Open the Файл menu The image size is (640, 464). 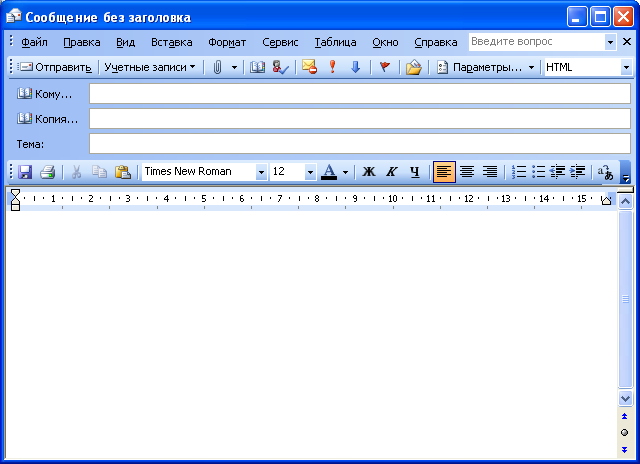pyautogui.click(x=34, y=42)
